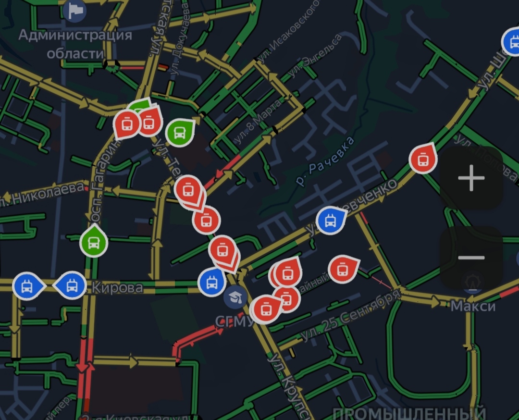519x420 pixels.
Task: Tap green bus marker on просп. Гагарина
Action: click(94, 242)
